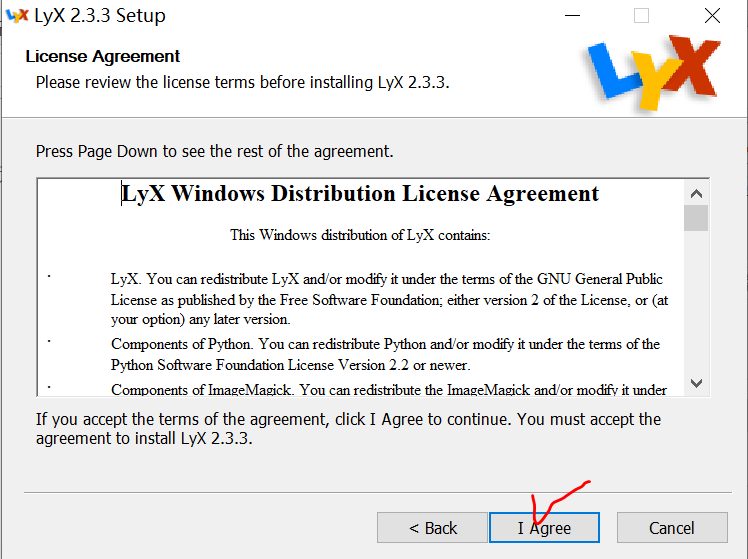Click the scroll down arrow in license box
This screenshot has width=748, height=559.
696,383
